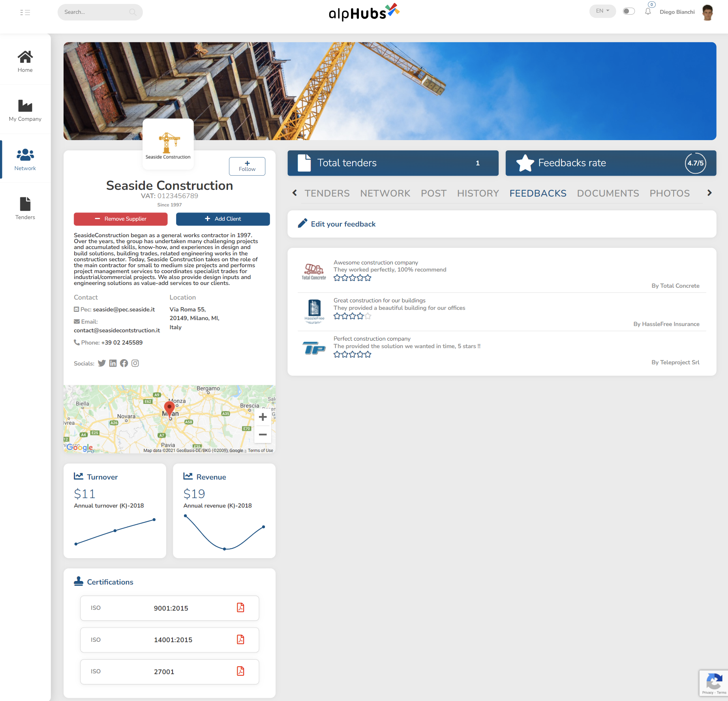Click the HassleFree Insurance review star rating

[352, 316]
